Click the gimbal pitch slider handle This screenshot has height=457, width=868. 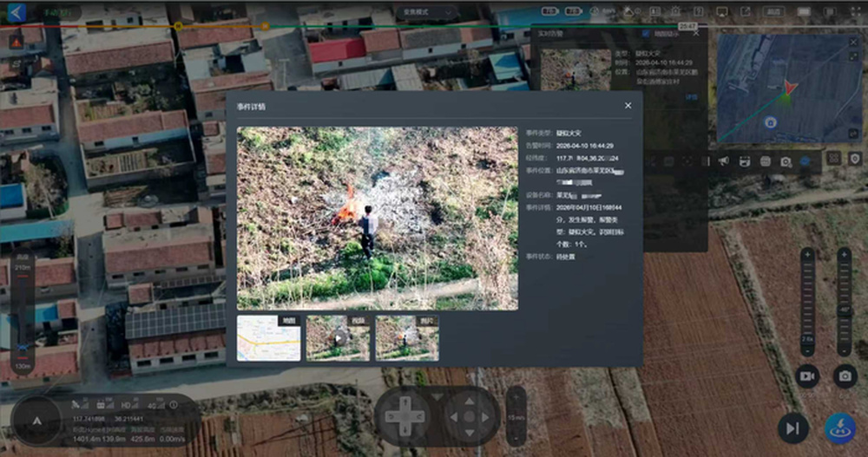click(844, 309)
